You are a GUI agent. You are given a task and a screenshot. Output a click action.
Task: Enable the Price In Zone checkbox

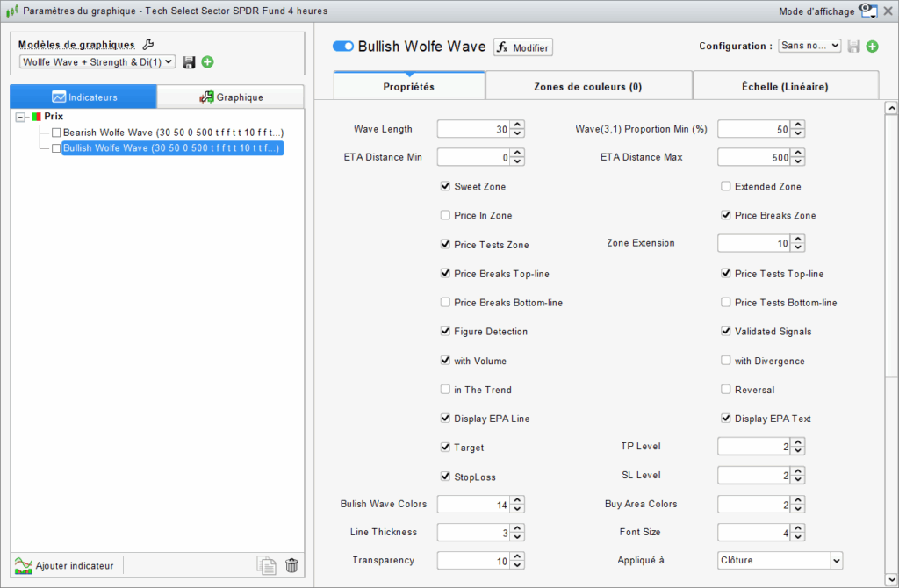point(445,215)
